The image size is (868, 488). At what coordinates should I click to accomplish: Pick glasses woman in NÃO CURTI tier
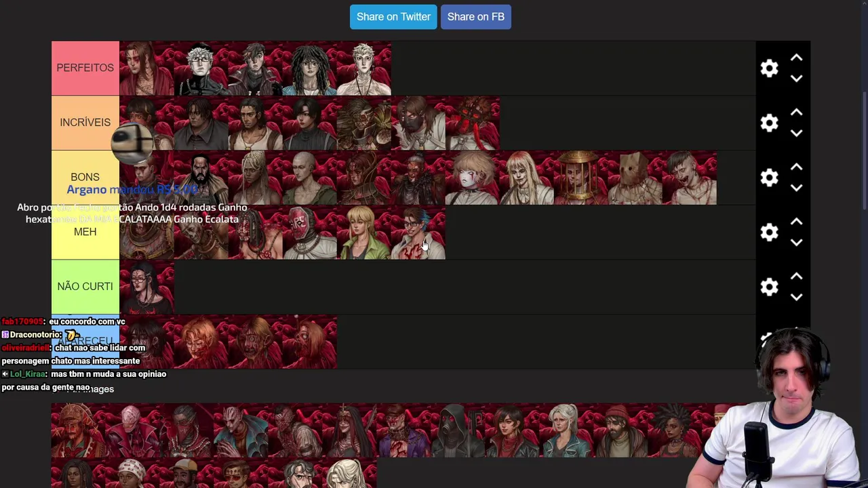(x=146, y=287)
